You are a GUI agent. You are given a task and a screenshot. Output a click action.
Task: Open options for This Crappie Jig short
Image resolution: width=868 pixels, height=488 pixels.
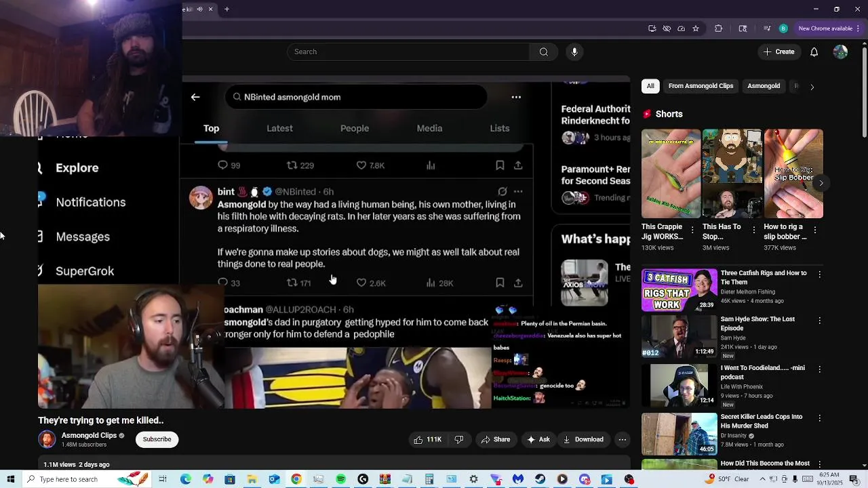tap(692, 230)
